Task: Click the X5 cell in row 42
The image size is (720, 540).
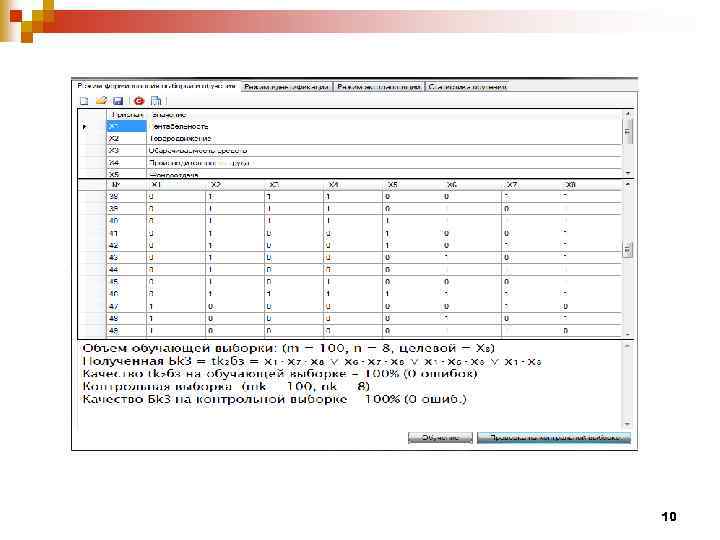Action: point(412,245)
